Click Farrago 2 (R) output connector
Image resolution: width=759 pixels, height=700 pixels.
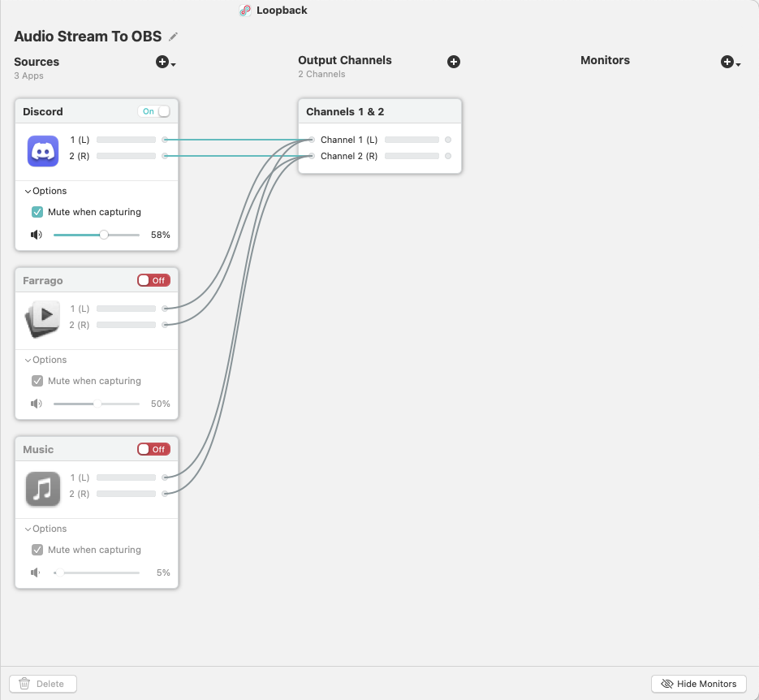click(x=165, y=325)
